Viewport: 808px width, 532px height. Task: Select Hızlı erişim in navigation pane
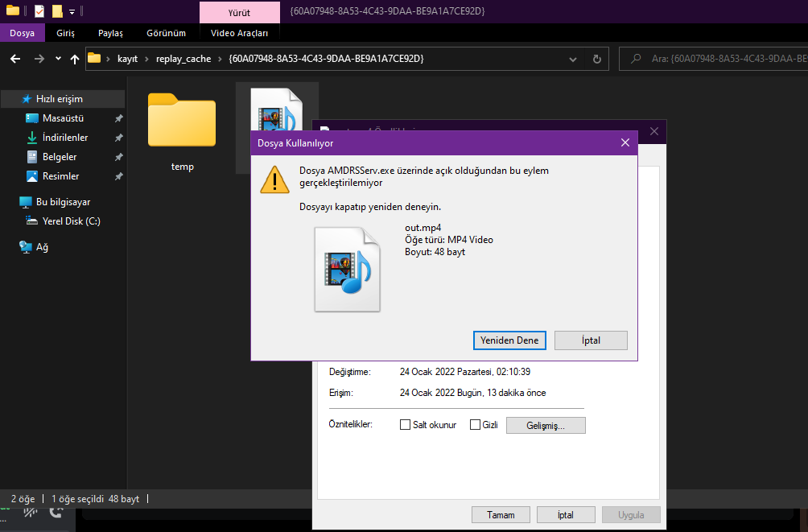(62, 99)
